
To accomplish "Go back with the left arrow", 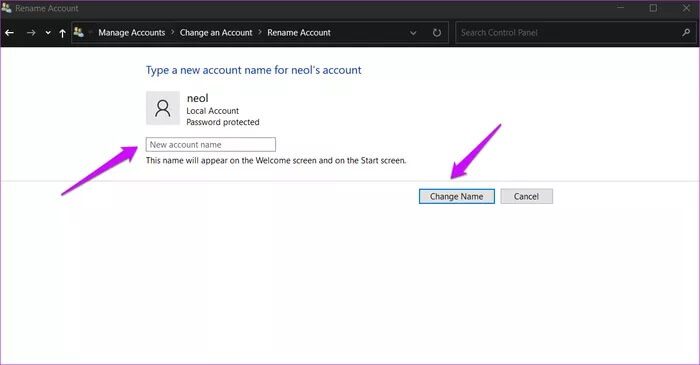I will click(x=9, y=33).
